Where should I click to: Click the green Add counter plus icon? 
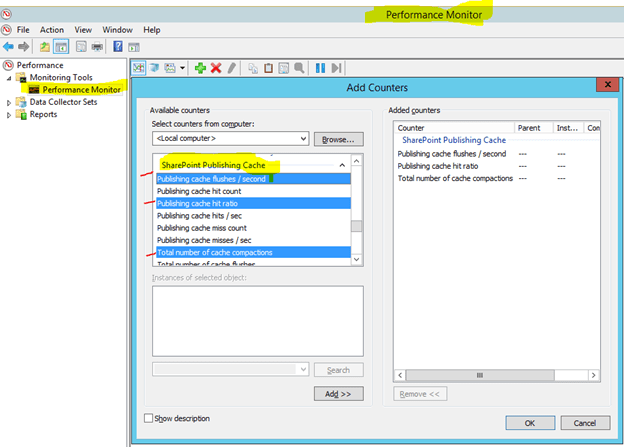[x=200, y=67]
